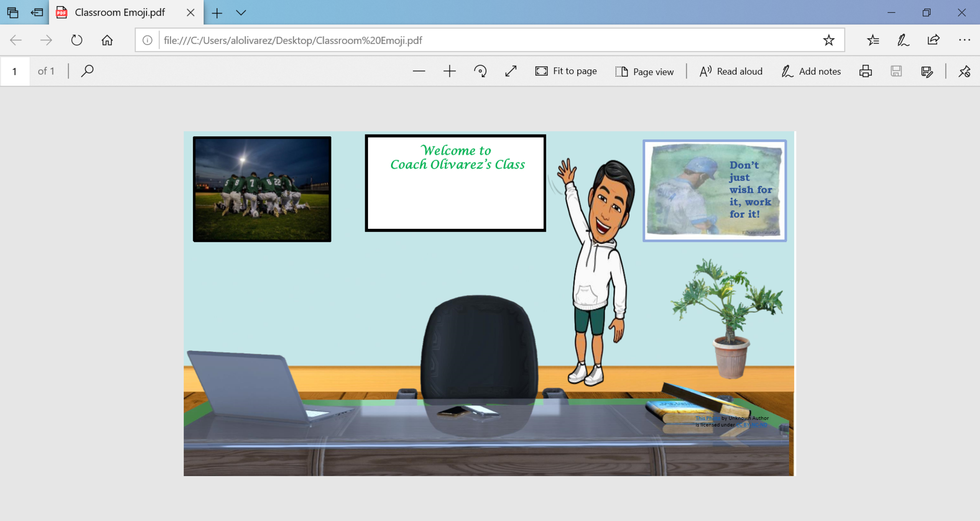Open the favorites hub
This screenshot has width=980, height=521.
tap(873, 40)
